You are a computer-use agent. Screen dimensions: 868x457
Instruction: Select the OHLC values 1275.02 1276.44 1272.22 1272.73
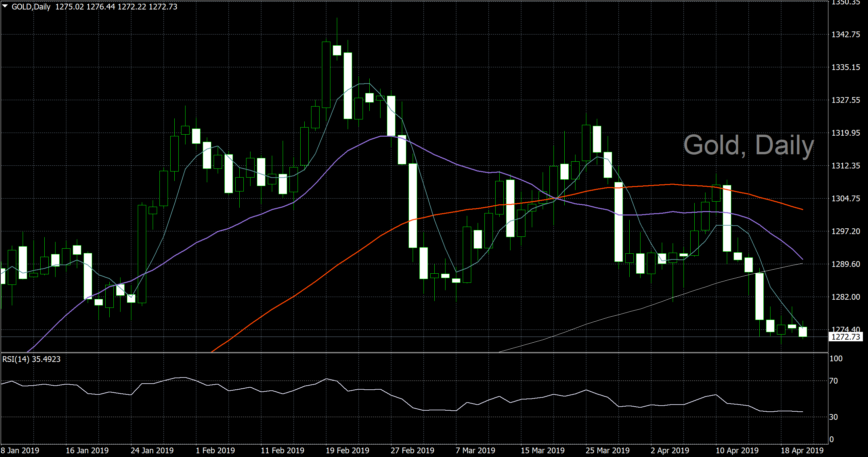[x=116, y=7]
